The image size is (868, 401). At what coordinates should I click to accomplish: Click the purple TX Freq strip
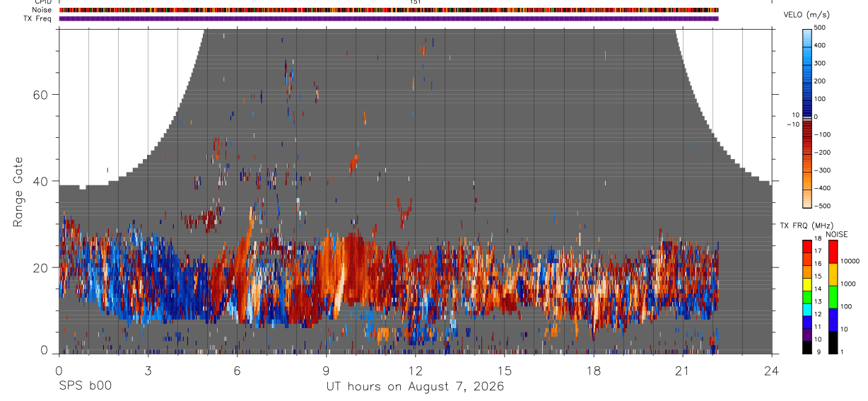(389, 18)
